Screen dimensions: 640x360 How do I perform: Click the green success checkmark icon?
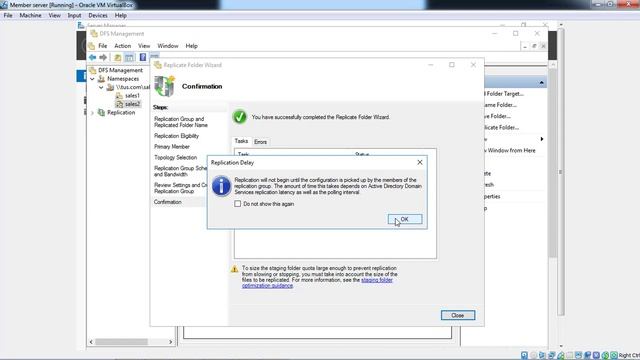pos(240,117)
